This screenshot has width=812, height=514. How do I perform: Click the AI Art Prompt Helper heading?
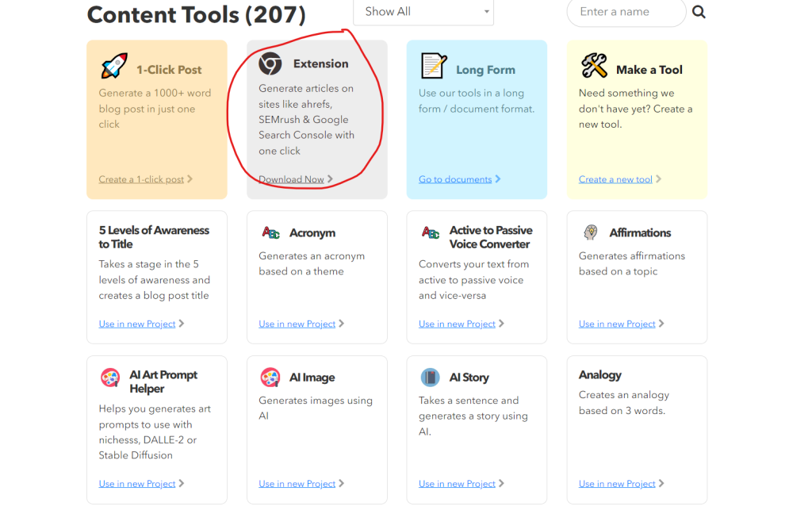pos(163,382)
